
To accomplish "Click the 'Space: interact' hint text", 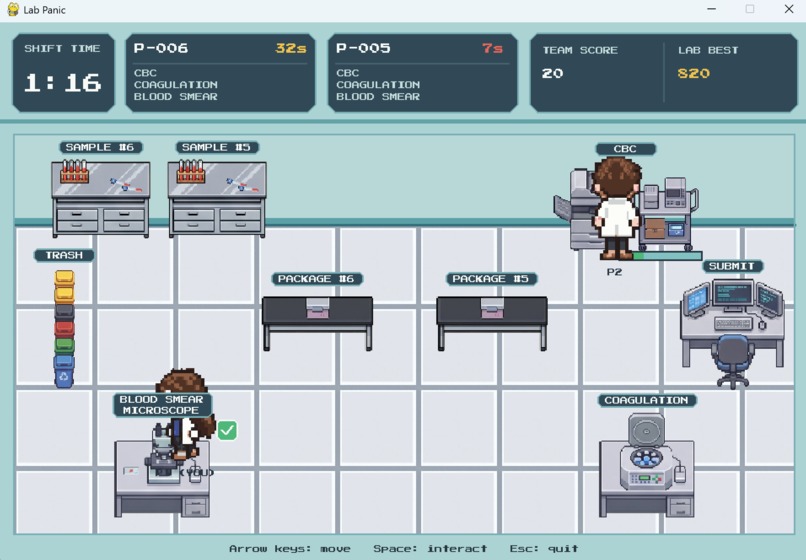I will coord(430,549).
